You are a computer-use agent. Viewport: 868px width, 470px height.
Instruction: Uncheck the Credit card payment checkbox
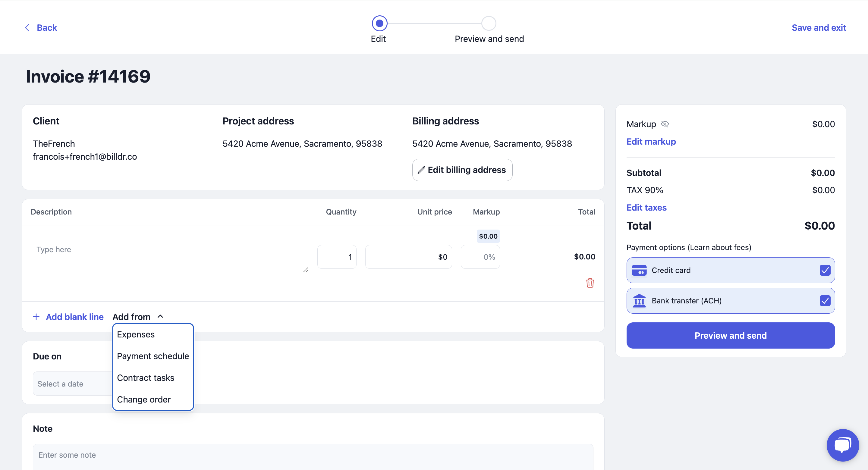[825, 270]
